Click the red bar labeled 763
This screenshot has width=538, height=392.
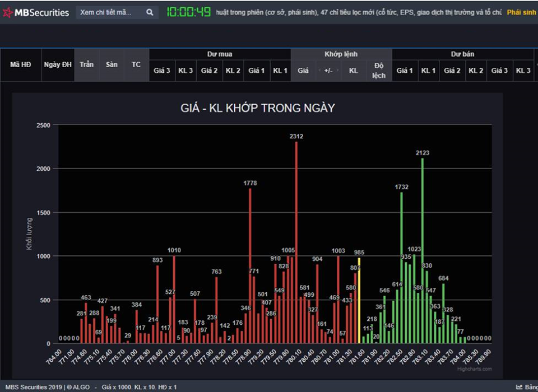click(x=216, y=310)
